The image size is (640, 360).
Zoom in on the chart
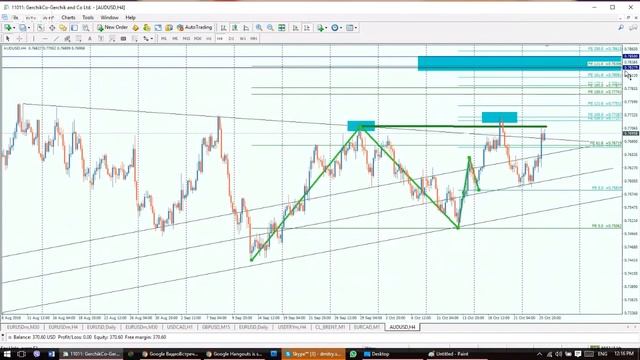click(x=259, y=28)
